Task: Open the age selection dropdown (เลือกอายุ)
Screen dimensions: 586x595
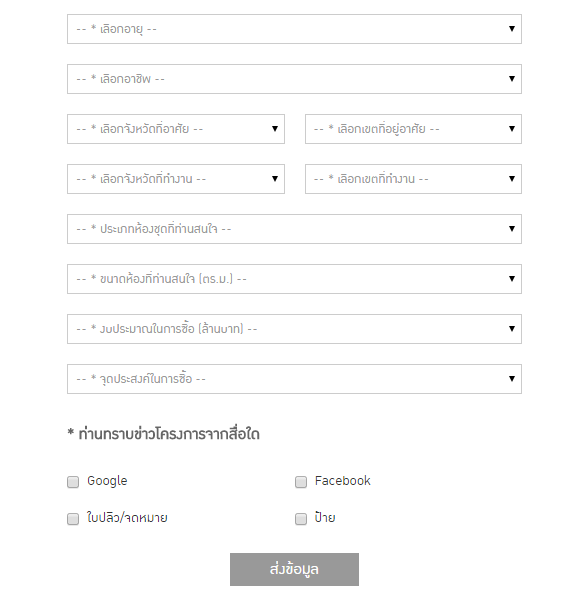Action: tap(294, 29)
